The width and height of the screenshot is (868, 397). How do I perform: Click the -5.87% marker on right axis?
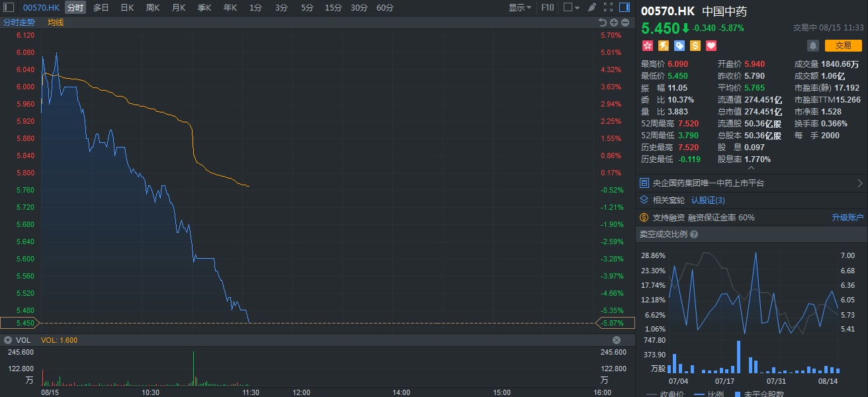[615, 323]
